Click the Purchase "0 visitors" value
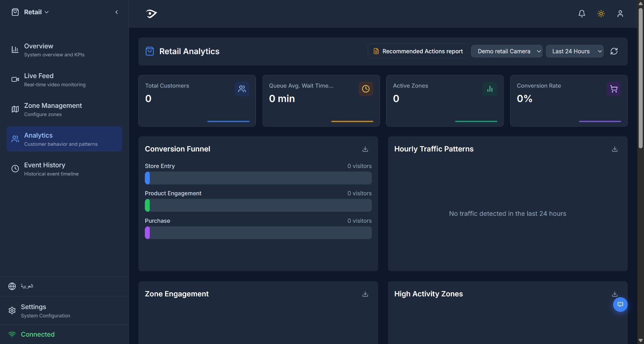Image resolution: width=644 pixels, height=344 pixels. coord(359,221)
